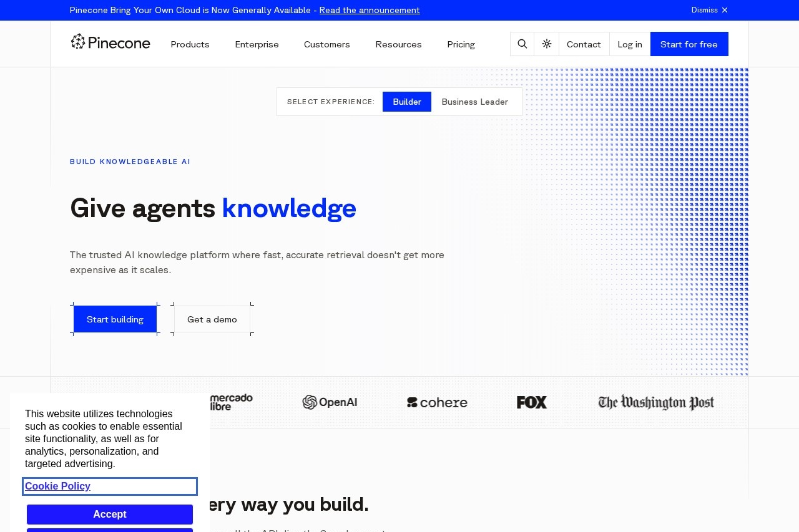This screenshot has width=799, height=532.
Task: Dismiss the announcement banner
Action: [x=710, y=10]
